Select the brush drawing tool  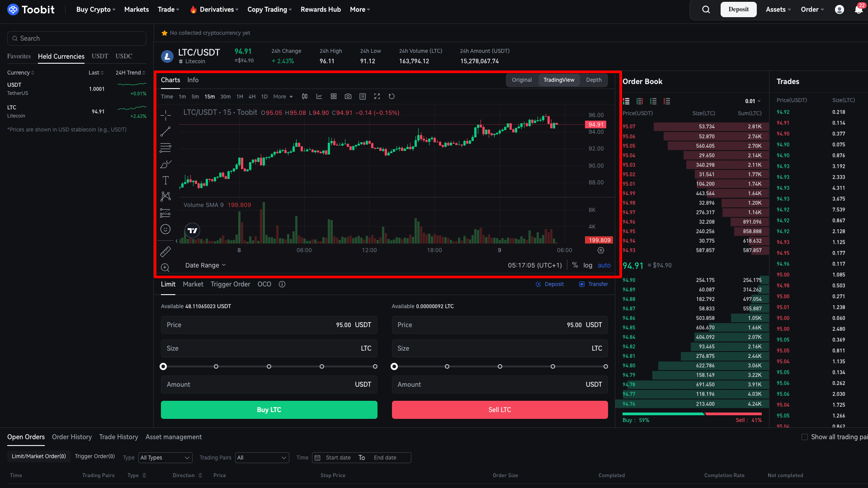[165, 164]
